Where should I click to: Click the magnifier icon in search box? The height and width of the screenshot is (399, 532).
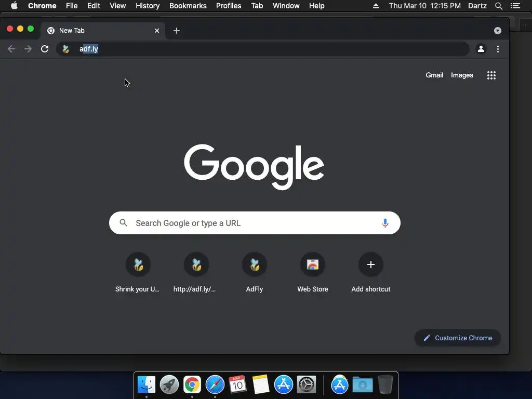click(124, 223)
